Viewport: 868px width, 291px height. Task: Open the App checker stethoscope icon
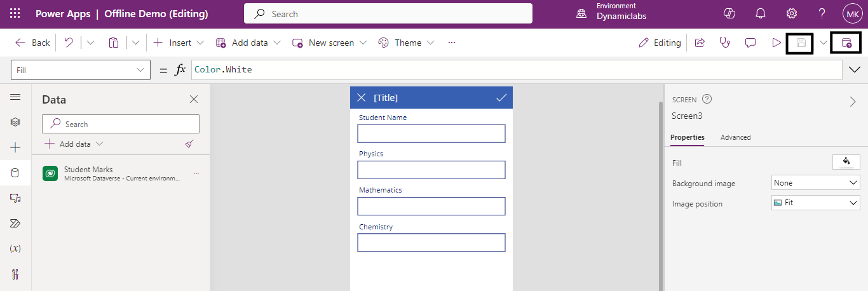pos(724,43)
